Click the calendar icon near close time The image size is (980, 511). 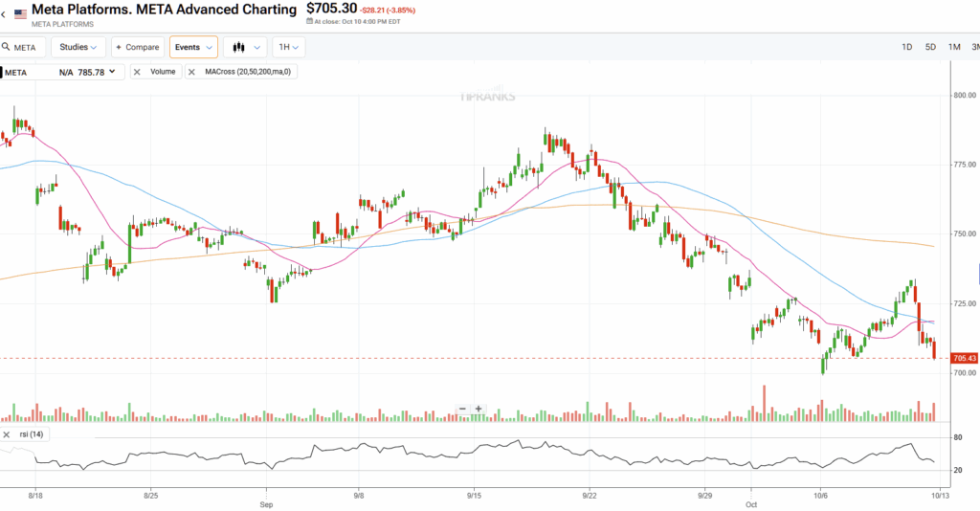click(310, 22)
